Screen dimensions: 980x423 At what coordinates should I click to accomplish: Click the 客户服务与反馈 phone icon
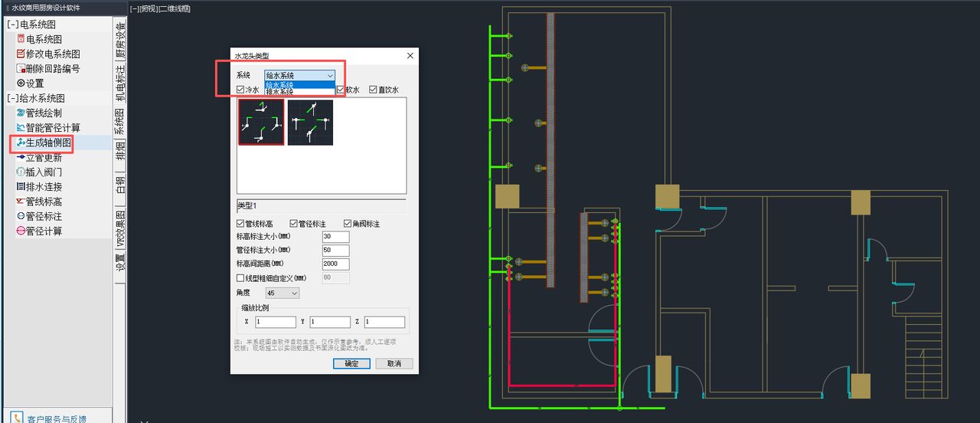pyautogui.click(x=17, y=418)
